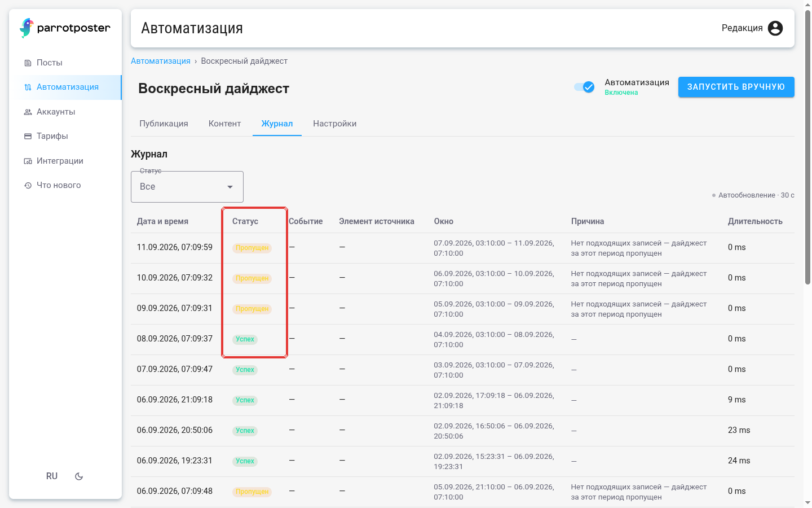Click the 23 ms duration value
Screen dimensions: 812x508
tap(739, 430)
